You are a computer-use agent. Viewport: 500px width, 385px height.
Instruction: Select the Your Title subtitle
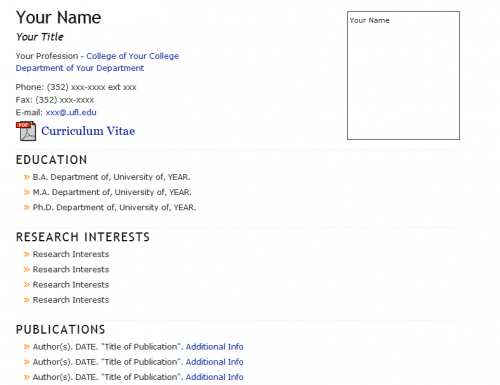tap(40, 37)
